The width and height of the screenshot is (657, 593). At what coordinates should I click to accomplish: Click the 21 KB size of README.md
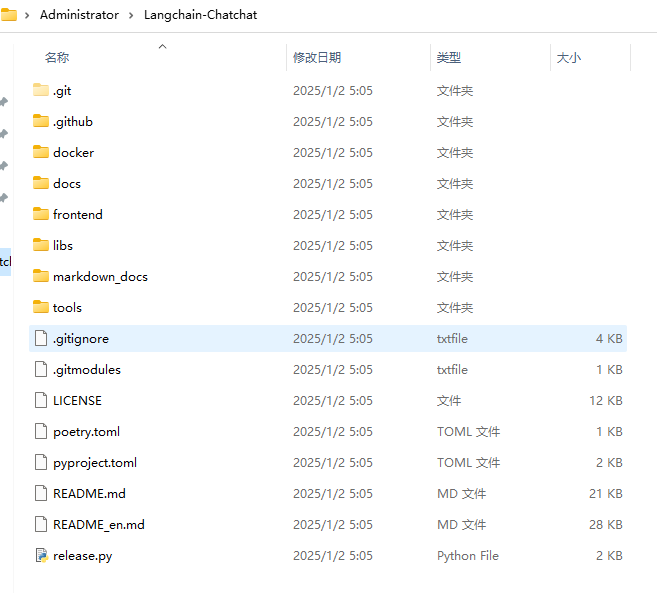coord(606,494)
